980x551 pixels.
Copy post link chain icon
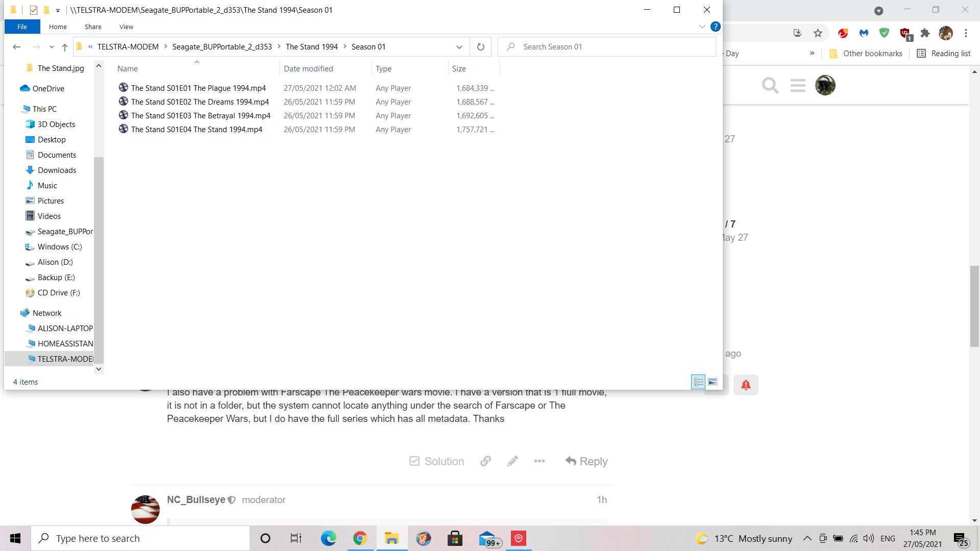coord(485,461)
